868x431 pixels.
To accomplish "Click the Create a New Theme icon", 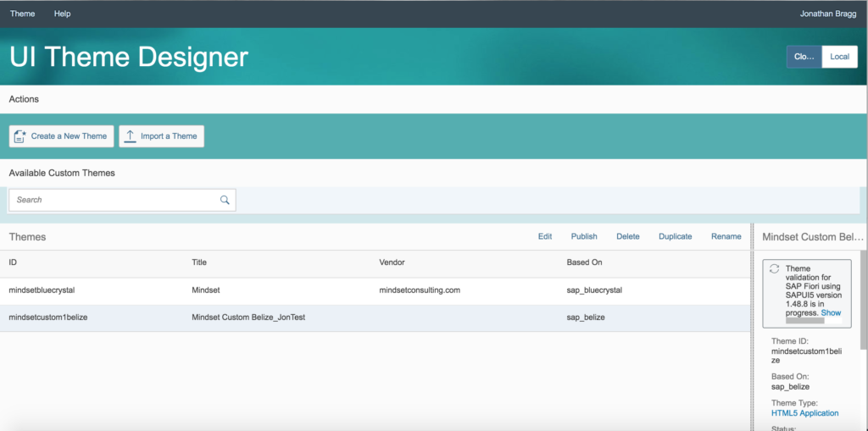I will 20,136.
